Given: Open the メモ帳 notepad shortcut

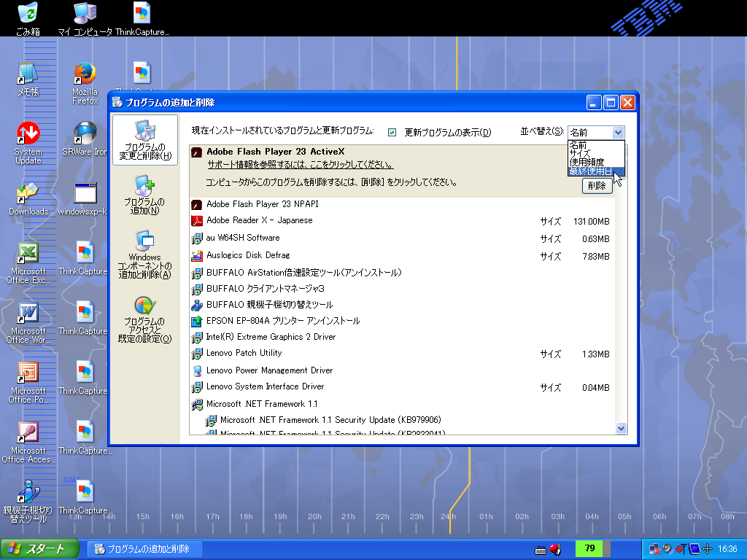Looking at the screenshot, I should coord(28,79).
